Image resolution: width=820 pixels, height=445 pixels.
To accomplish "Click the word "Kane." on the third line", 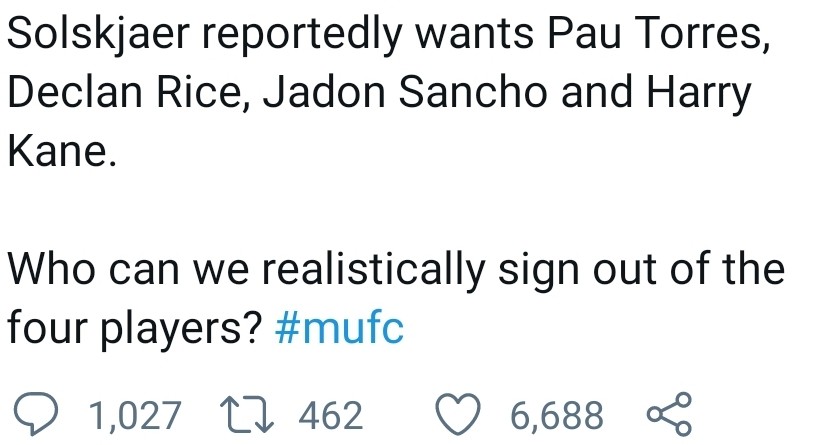I will pos(65,153).
